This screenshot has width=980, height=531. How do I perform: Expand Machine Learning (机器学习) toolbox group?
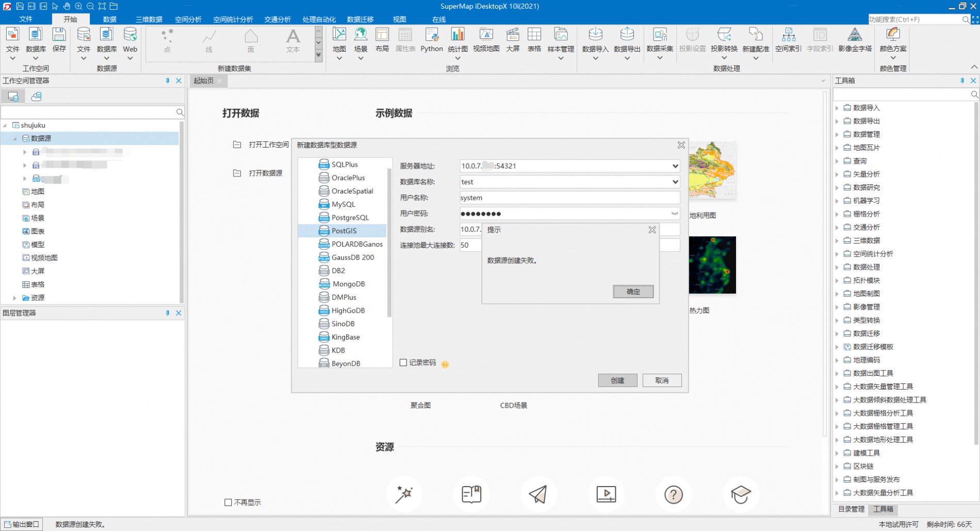837,201
